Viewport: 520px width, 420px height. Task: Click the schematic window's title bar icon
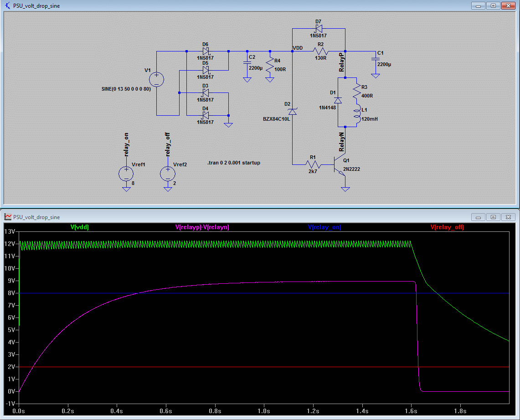click(x=7, y=6)
